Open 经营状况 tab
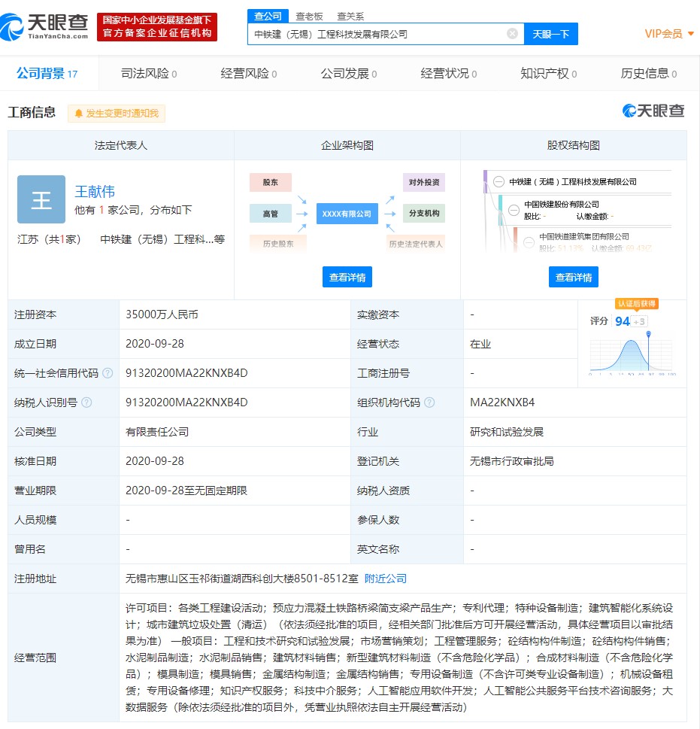The height and width of the screenshot is (729, 700). click(x=449, y=74)
